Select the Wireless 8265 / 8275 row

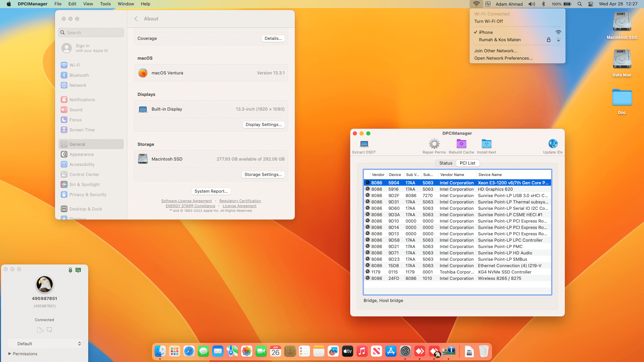(457, 279)
